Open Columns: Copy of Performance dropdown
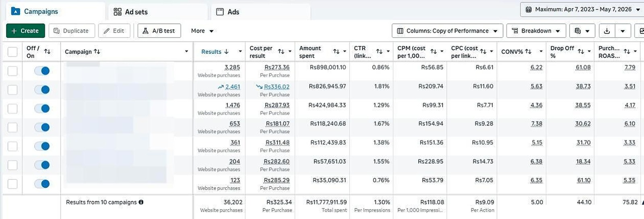Viewport: 644px width, 219px height. [x=447, y=31]
